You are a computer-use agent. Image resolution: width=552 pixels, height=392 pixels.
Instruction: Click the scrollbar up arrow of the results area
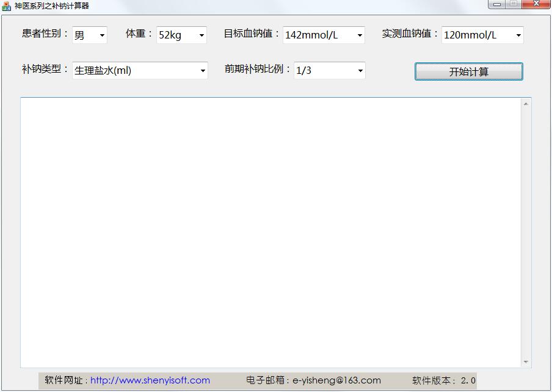pos(526,103)
